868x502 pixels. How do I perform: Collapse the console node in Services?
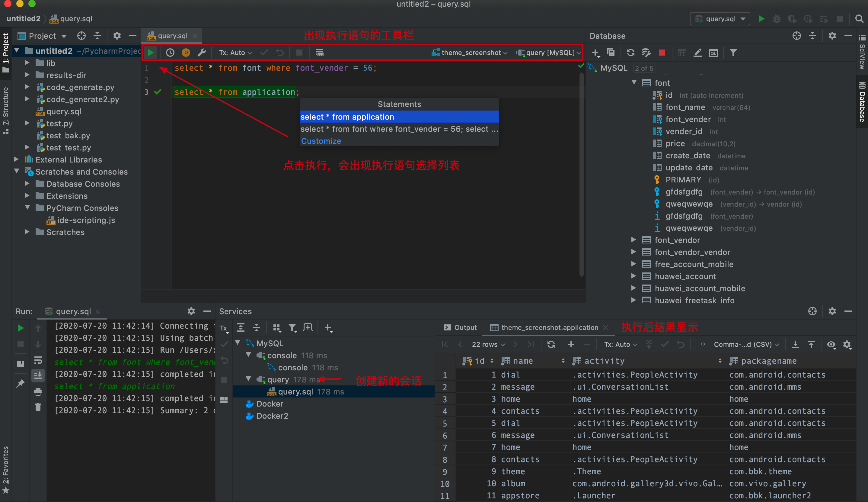[x=248, y=355]
